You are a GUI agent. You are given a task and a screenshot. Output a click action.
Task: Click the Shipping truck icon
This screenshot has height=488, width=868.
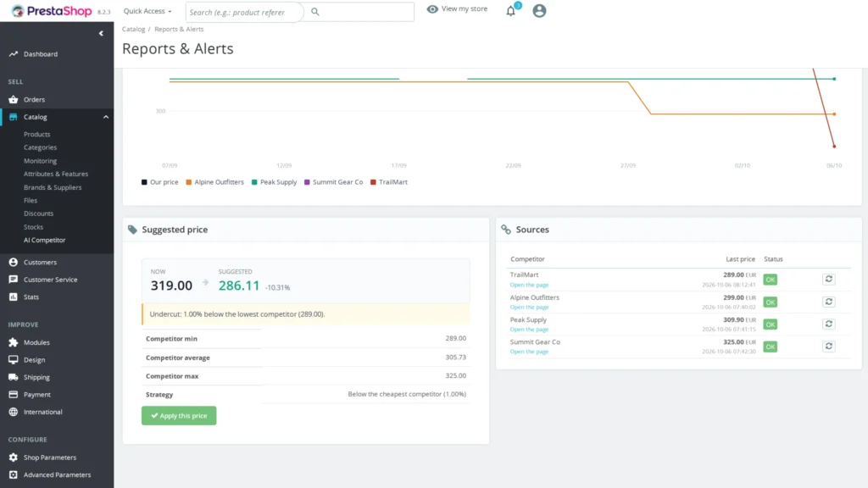(14, 377)
